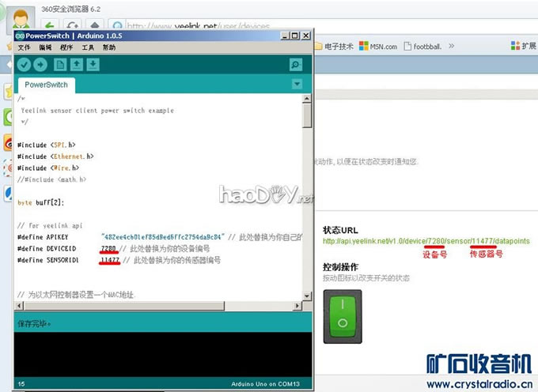Select the PowerSwitch sketch tab

click(x=46, y=85)
